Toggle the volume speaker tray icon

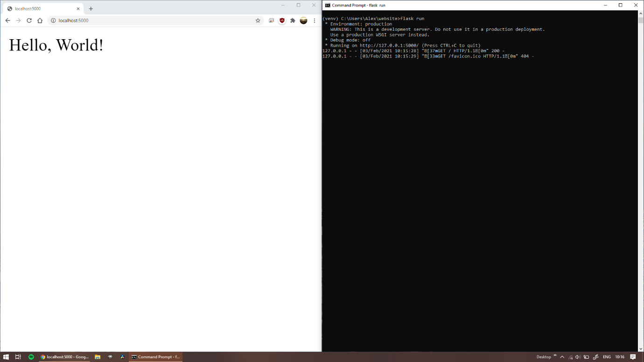point(578,357)
